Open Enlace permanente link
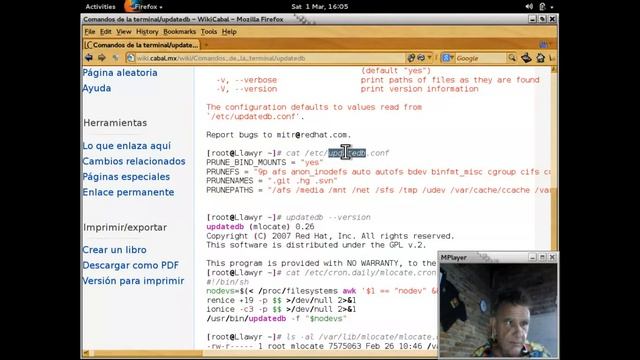This screenshot has width=640, height=360. [128, 192]
